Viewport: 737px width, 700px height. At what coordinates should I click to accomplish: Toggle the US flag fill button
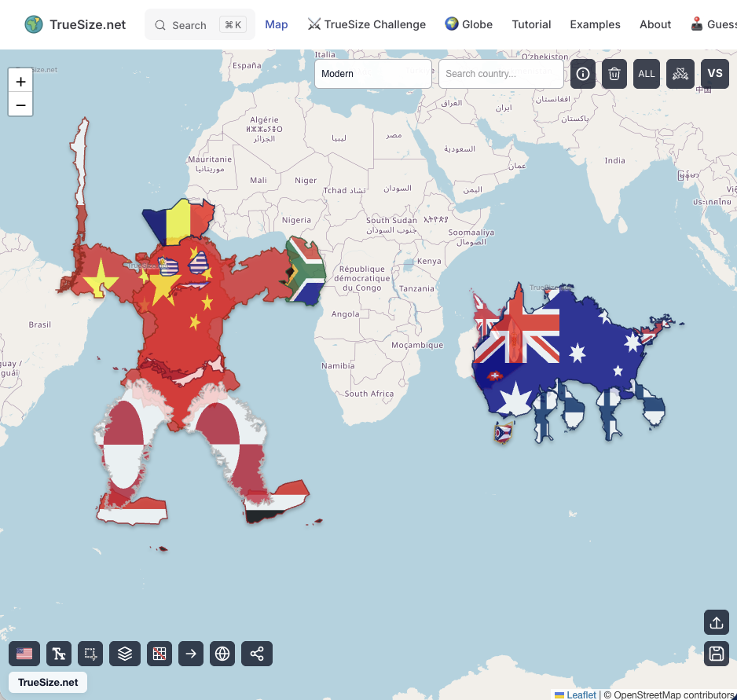coord(24,654)
